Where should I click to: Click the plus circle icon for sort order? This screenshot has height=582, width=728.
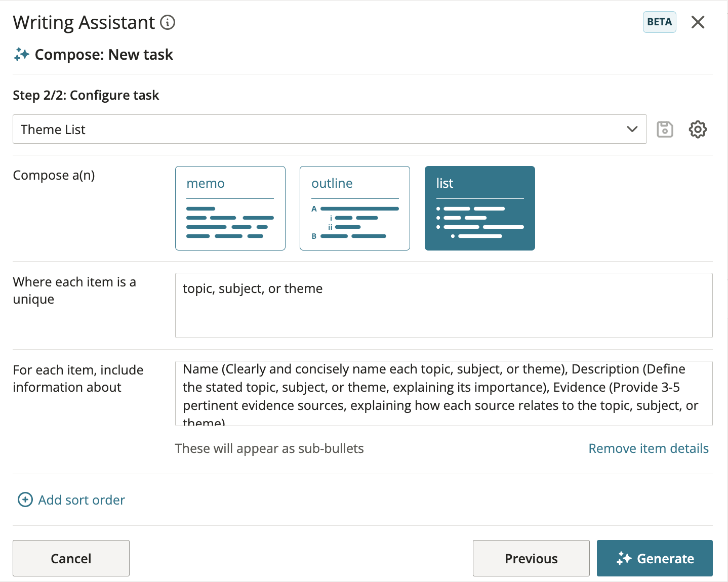25,500
